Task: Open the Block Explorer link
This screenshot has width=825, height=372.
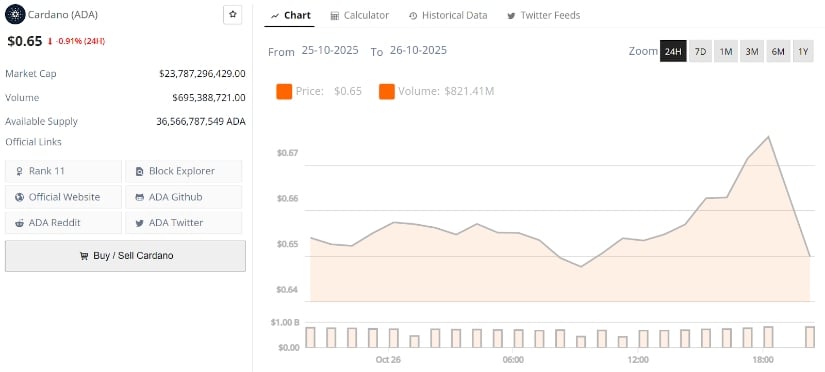Action: point(184,171)
